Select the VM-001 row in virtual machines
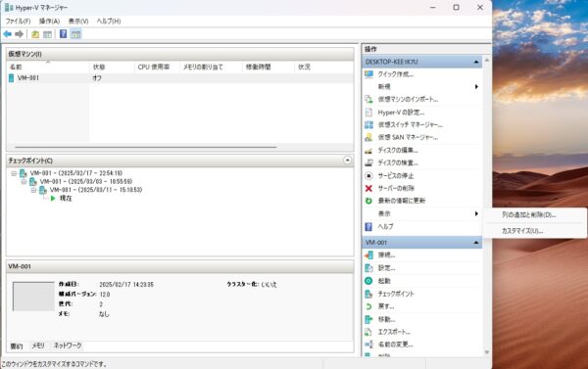588x369 pixels. 180,78
